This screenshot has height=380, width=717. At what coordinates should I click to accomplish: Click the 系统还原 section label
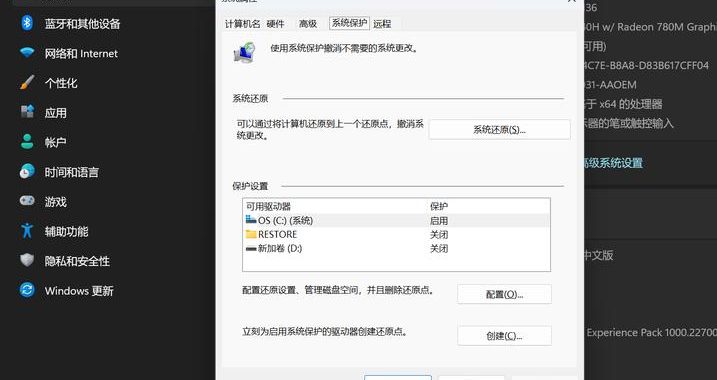[250, 98]
